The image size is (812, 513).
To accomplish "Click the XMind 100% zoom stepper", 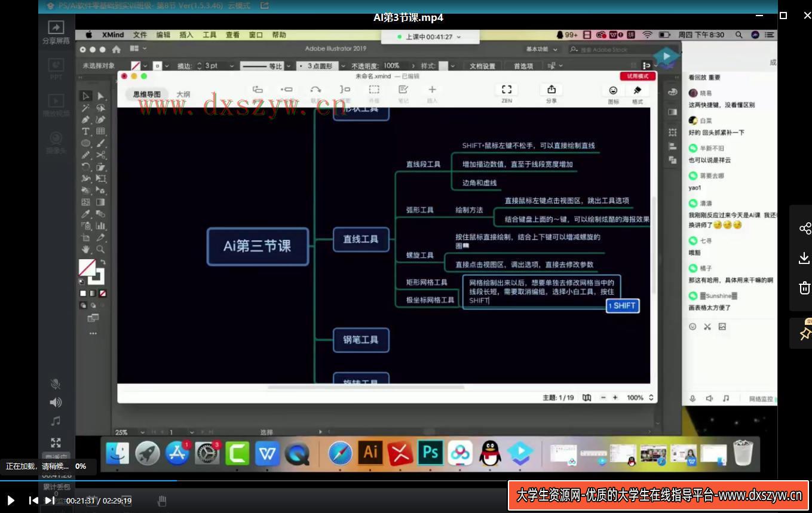I will point(651,398).
